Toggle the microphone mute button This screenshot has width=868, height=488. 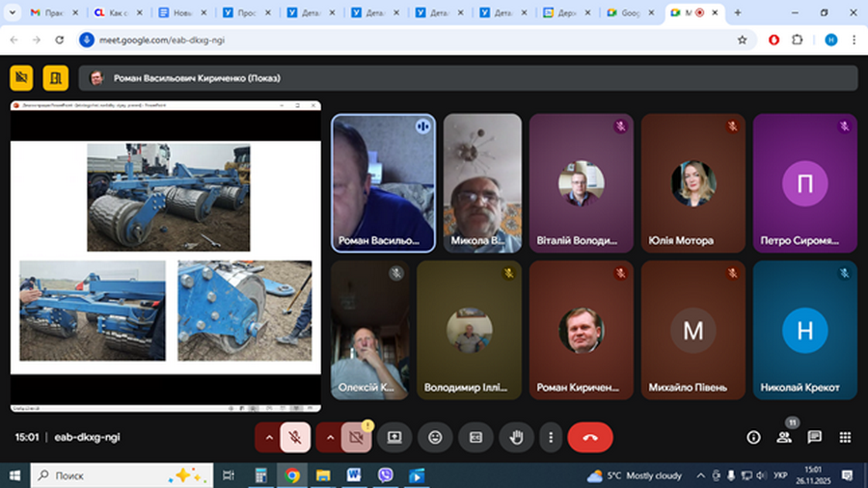click(x=295, y=437)
